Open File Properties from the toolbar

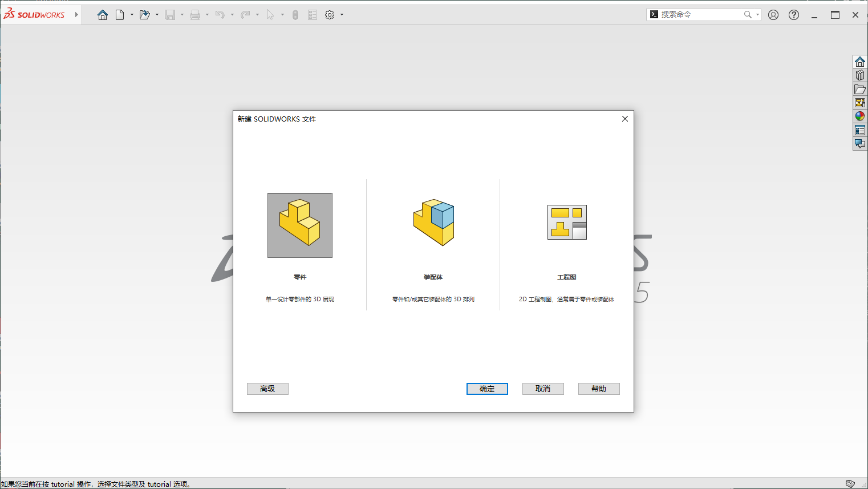point(312,14)
